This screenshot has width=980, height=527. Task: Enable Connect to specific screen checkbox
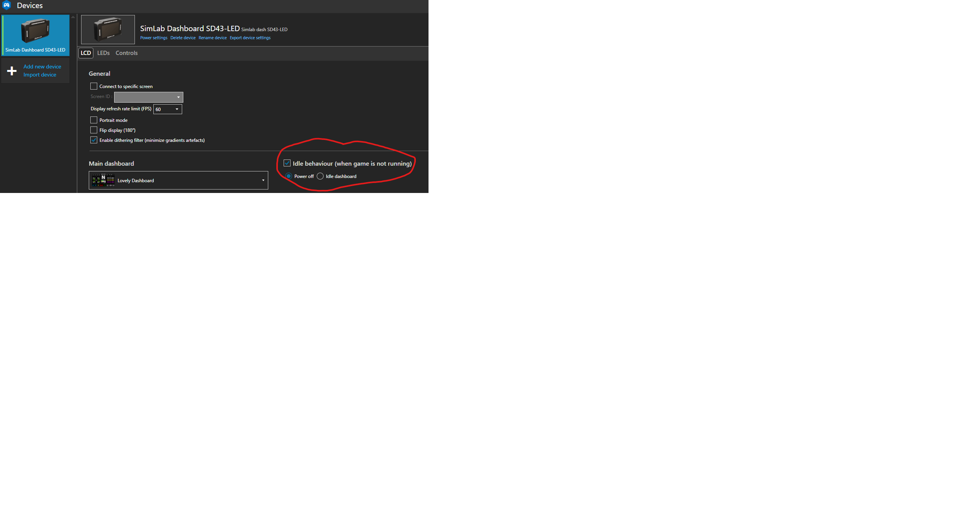coord(94,86)
